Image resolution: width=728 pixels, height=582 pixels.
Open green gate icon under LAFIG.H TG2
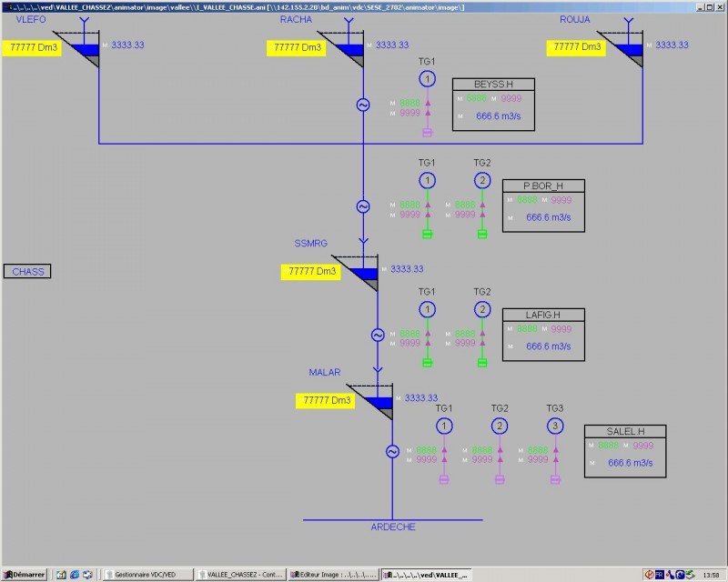480,361
